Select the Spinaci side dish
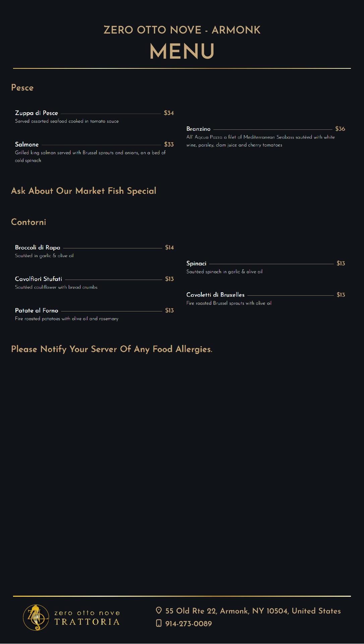Viewport: 364px width, 644px height. point(196,264)
